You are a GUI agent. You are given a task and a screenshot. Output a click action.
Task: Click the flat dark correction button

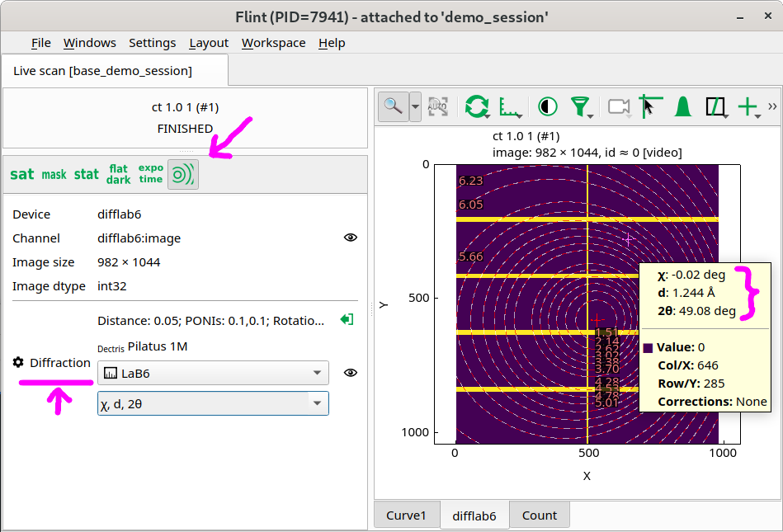point(118,174)
